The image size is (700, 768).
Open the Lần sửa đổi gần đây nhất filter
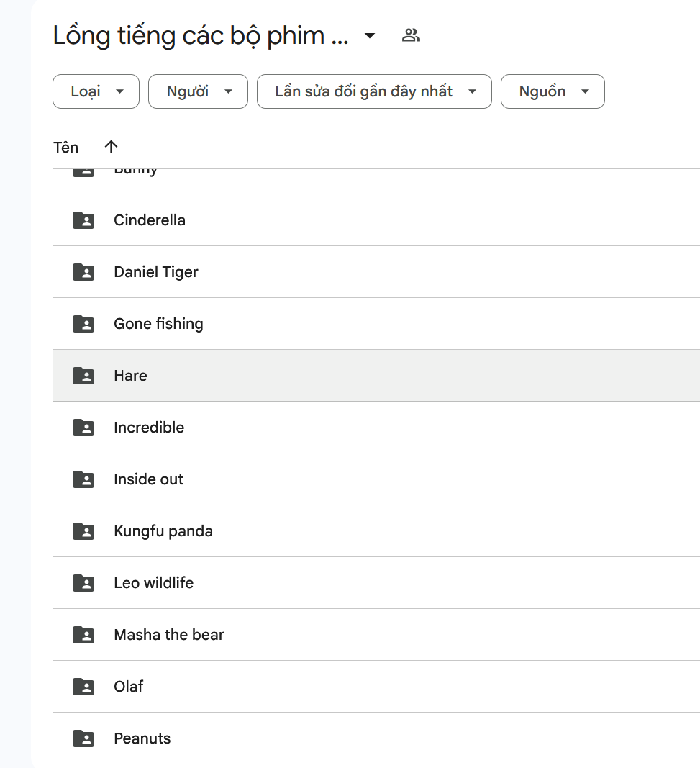pyautogui.click(x=374, y=91)
